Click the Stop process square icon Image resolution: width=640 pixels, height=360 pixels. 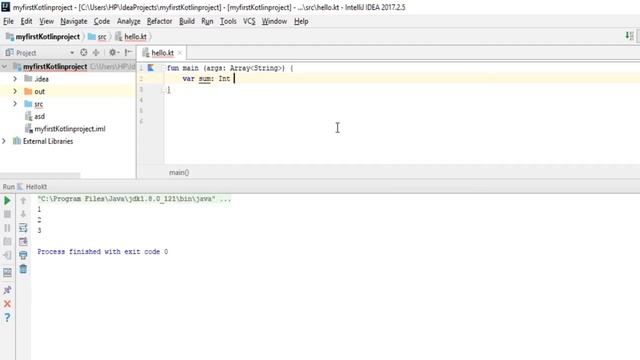tap(7, 214)
